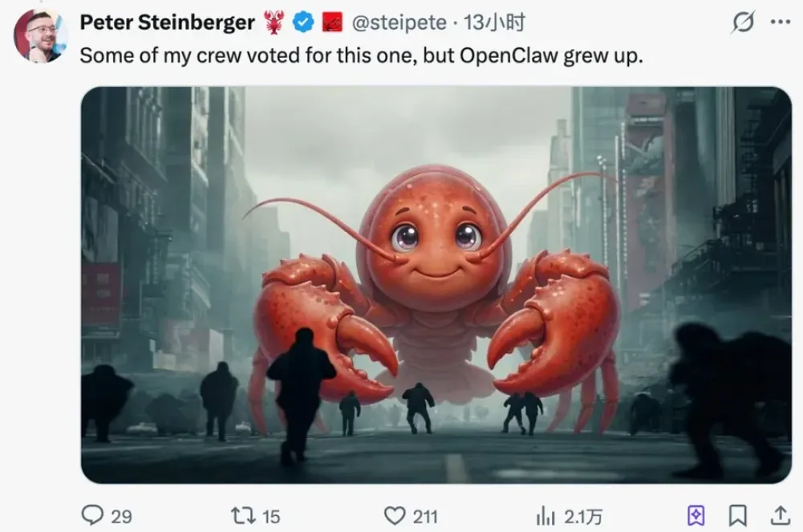Open Peter Steinberger's profile avatar
This screenshot has height=532, width=803.
(40, 35)
